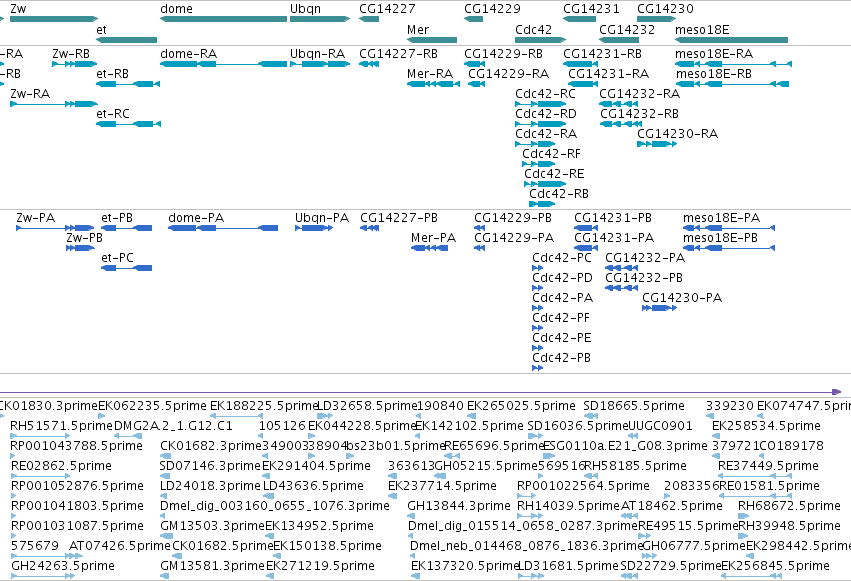Select the Zw gene feature bar
851x581 pixels.
[x=54, y=19]
